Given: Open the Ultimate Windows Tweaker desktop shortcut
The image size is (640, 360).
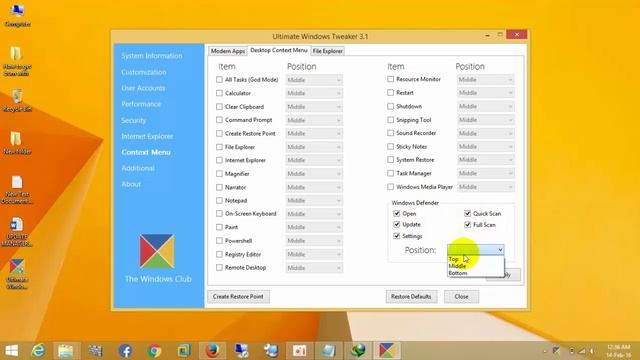Looking at the screenshot, I should coord(17,274).
